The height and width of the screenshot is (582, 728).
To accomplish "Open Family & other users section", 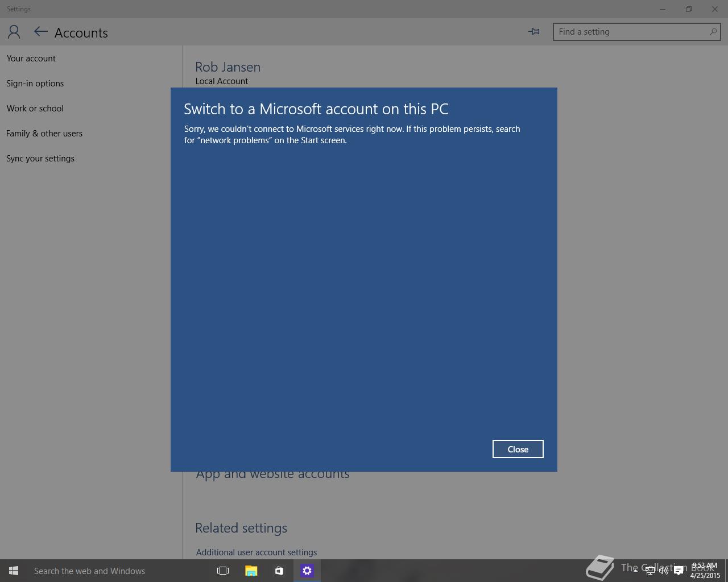I will (x=44, y=134).
